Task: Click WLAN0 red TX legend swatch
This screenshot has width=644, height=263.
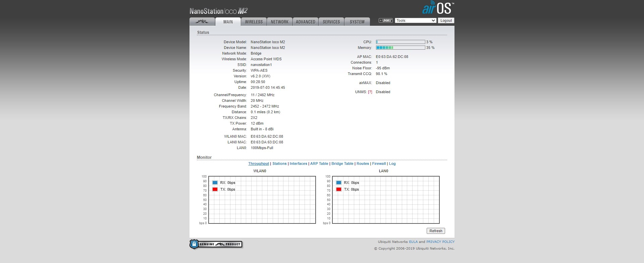Action: 215,189
